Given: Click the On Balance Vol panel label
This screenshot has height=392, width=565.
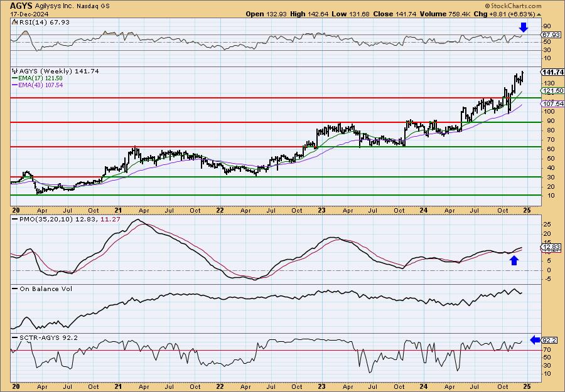Looking at the screenshot, I should 46,289.
